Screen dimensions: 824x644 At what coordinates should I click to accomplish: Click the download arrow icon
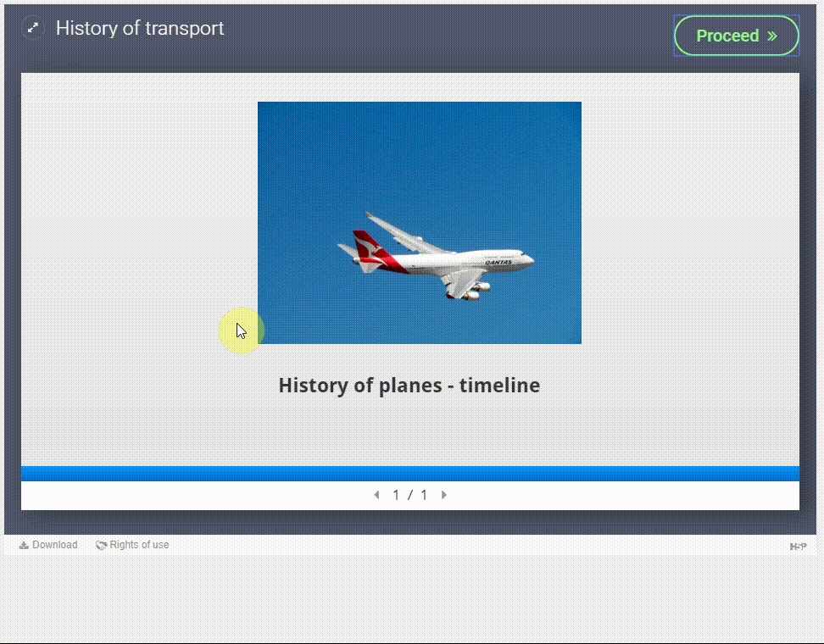pyautogui.click(x=24, y=546)
